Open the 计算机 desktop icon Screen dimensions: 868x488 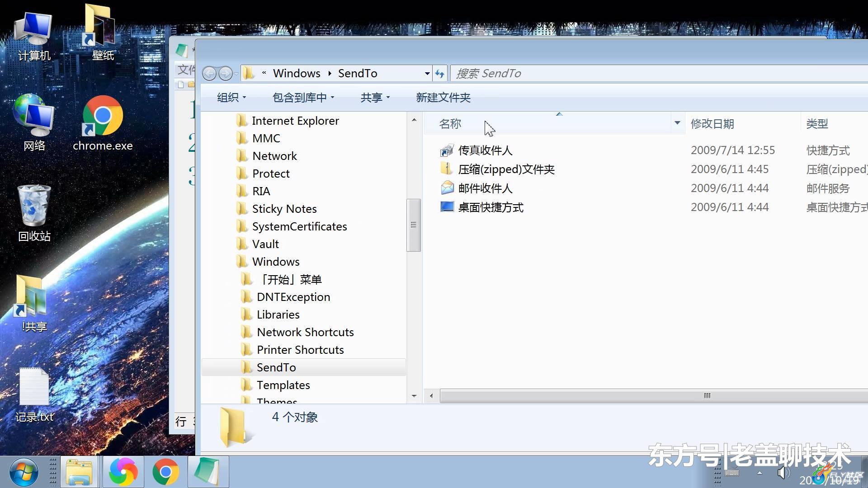33,36
